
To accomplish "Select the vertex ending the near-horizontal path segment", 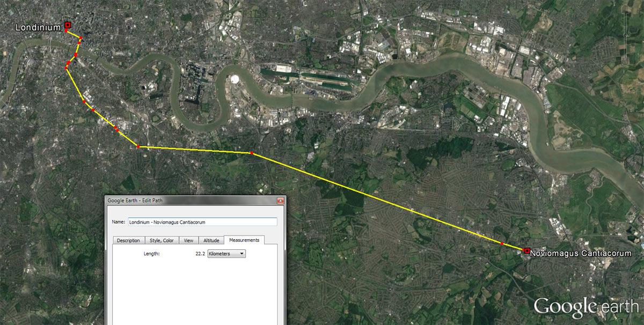I will pos(252,153).
